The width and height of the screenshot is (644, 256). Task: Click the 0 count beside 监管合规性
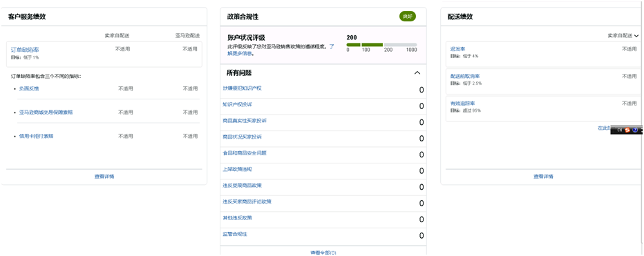pos(422,236)
